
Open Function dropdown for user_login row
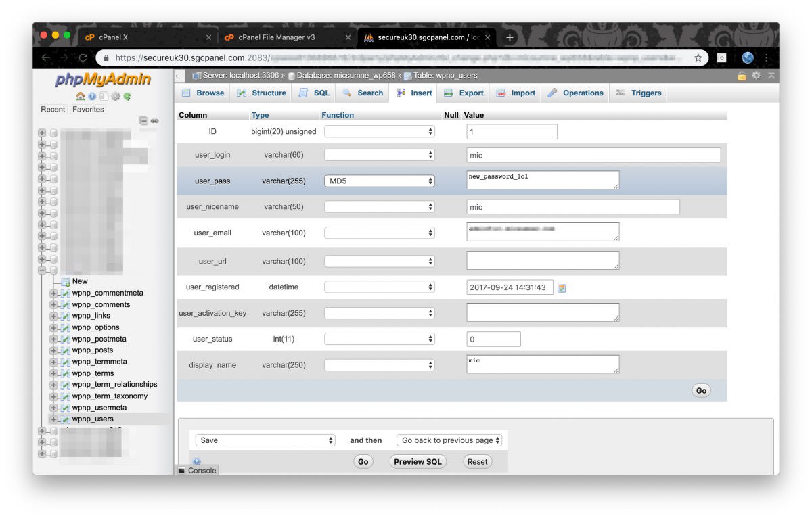pos(380,155)
